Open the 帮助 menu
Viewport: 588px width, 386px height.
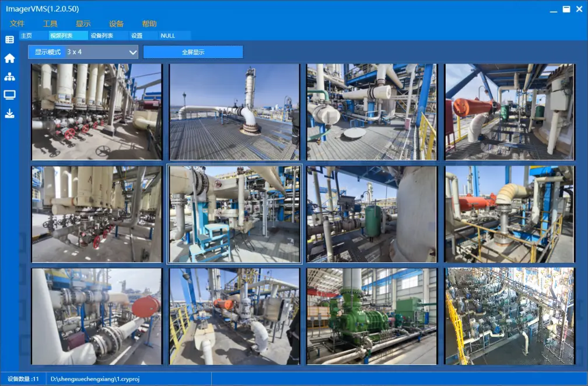coord(149,24)
